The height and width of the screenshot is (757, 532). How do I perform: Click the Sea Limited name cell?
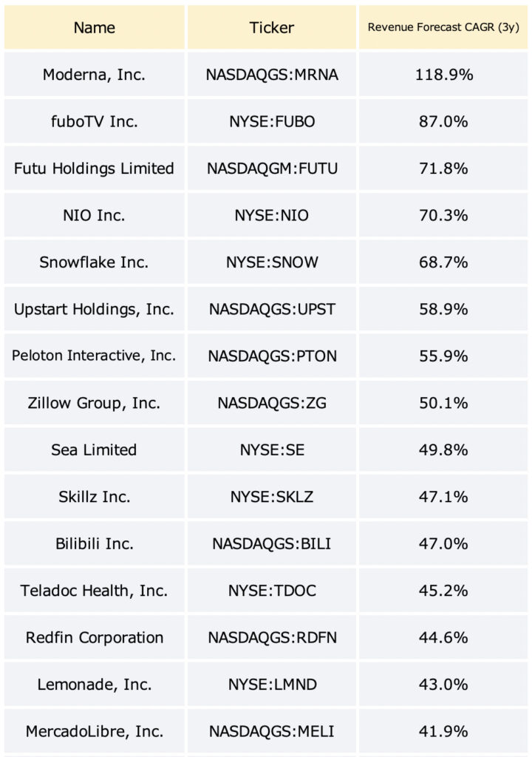[95, 449]
